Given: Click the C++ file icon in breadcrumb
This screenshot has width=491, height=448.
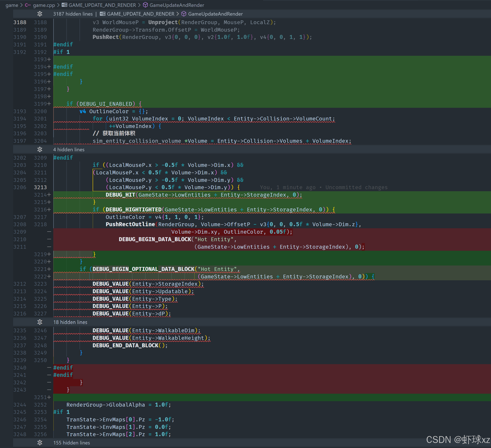Looking at the screenshot, I should [x=27, y=5].
